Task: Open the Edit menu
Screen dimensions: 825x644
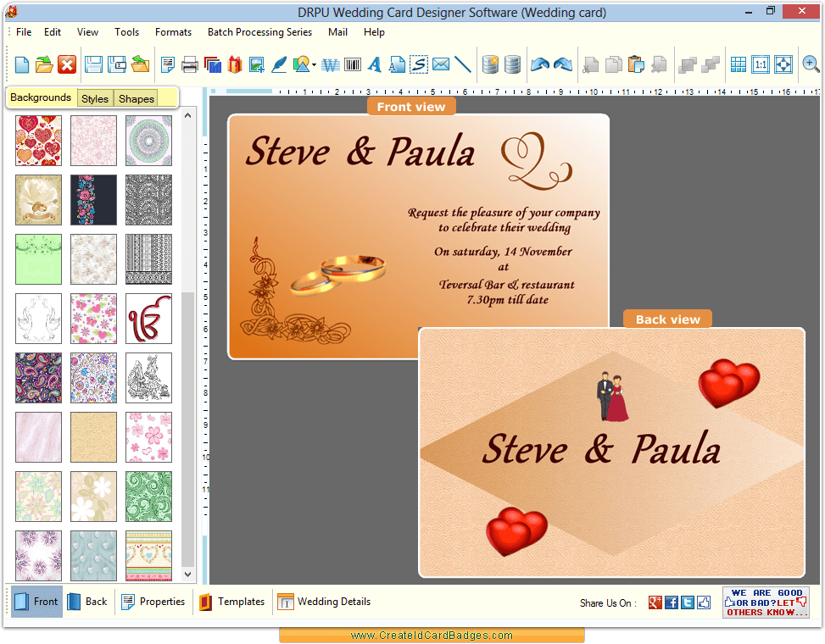Action: (x=52, y=32)
